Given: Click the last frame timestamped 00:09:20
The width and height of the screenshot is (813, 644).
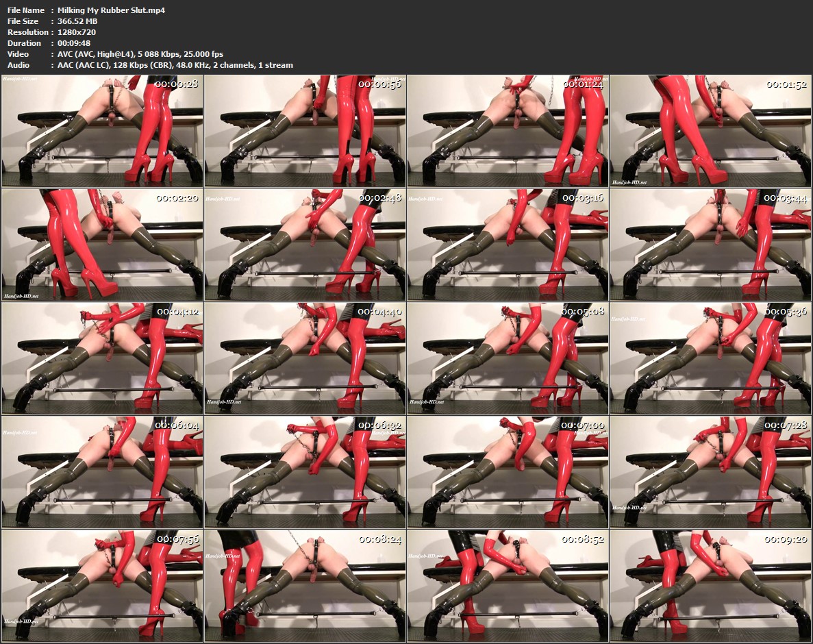Looking at the screenshot, I should coord(710,585).
